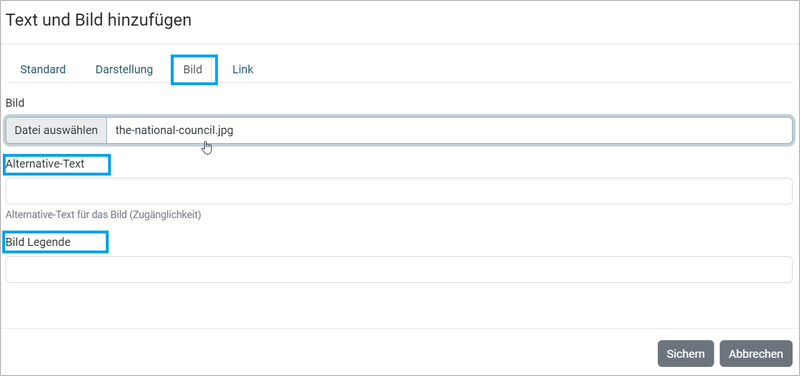Click the Bild label above file chooser
The image size is (800, 376).
[15, 103]
